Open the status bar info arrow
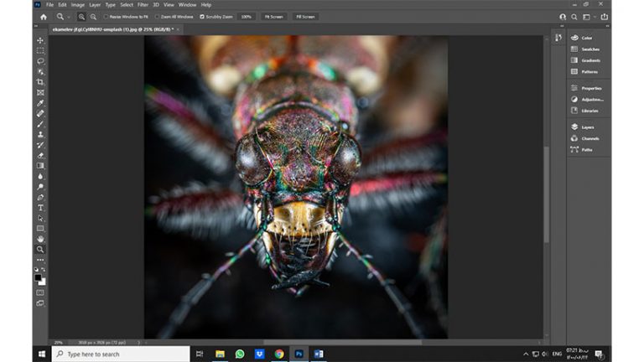Image resolution: width=644 pixels, height=362 pixels. pyautogui.click(x=139, y=342)
